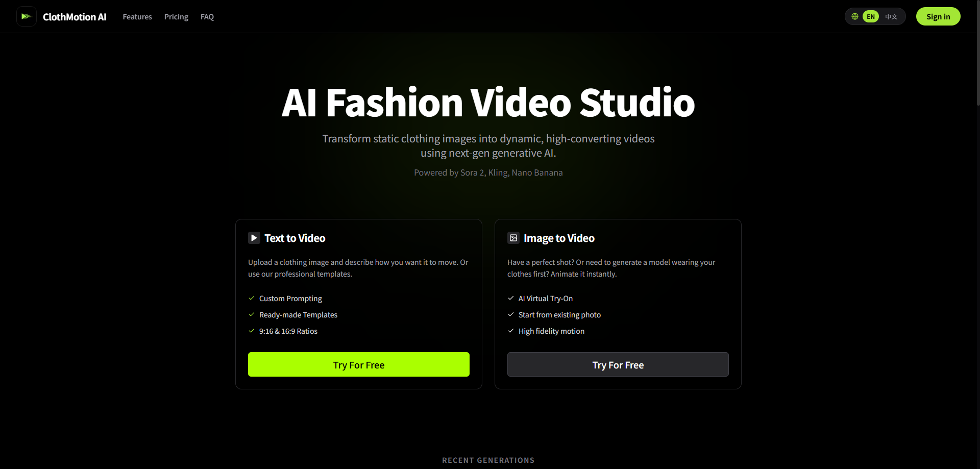The height and width of the screenshot is (469, 980).
Task: Click the checkmark beside Start from existing photo
Action: point(511,314)
